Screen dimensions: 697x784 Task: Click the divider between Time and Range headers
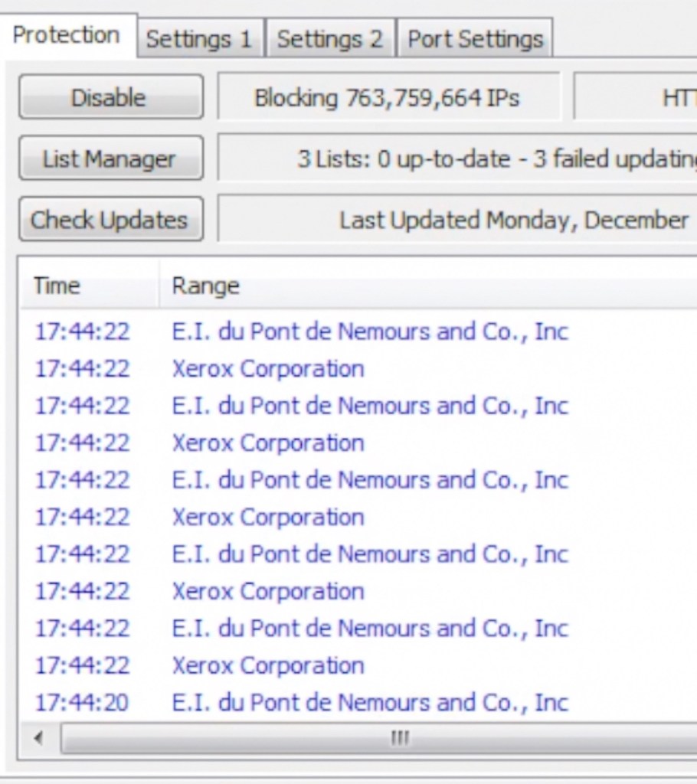pos(159,286)
